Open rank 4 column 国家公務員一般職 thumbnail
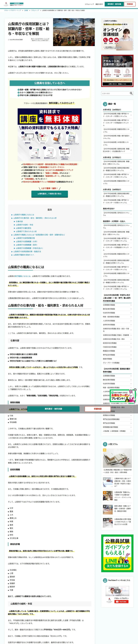The image size is (138, 644). coord(108,509)
